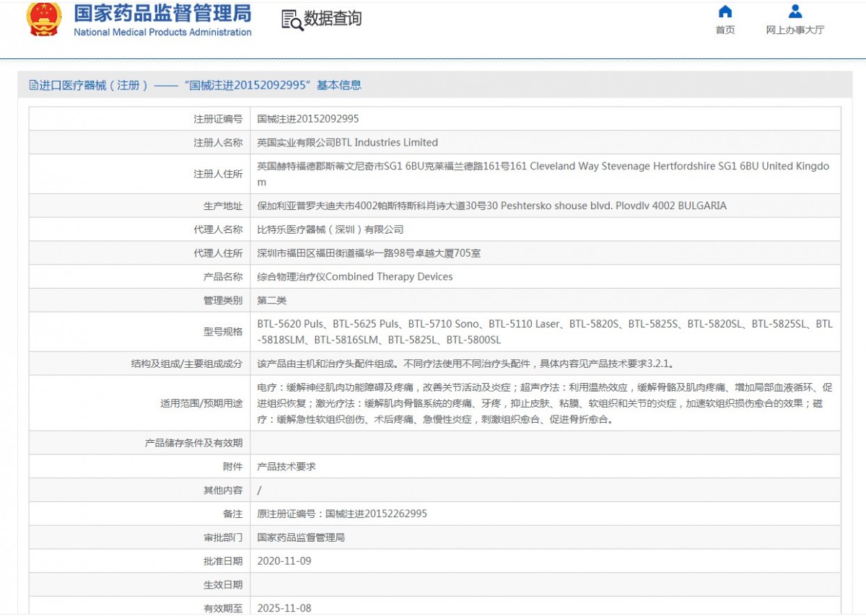Click the 数据查询 magnifier document icon
866x616 pixels.
(292, 20)
